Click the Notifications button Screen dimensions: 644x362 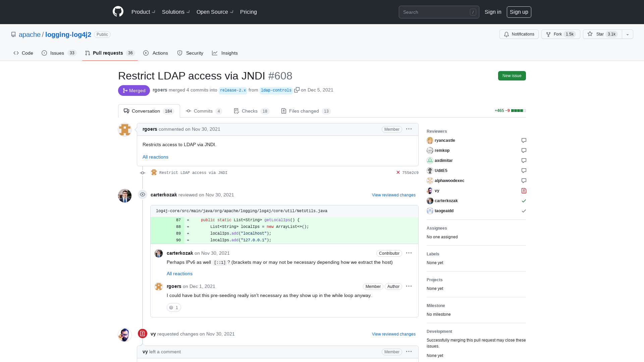pyautogui.click(x=519, y=34)
